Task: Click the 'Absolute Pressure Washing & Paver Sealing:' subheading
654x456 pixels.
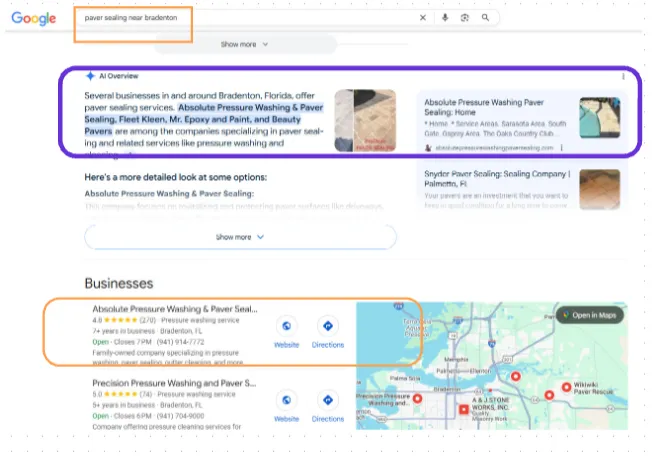Action: pos(169,194)
